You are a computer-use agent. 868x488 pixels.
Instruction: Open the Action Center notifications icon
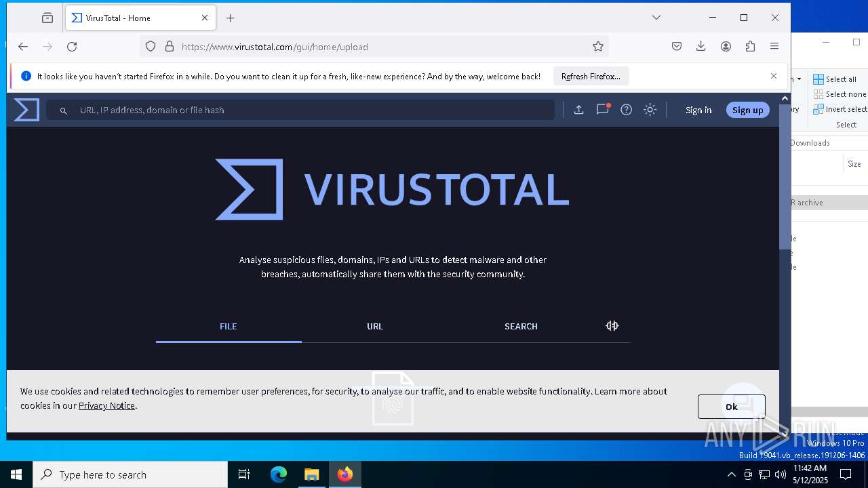[846, 474]
